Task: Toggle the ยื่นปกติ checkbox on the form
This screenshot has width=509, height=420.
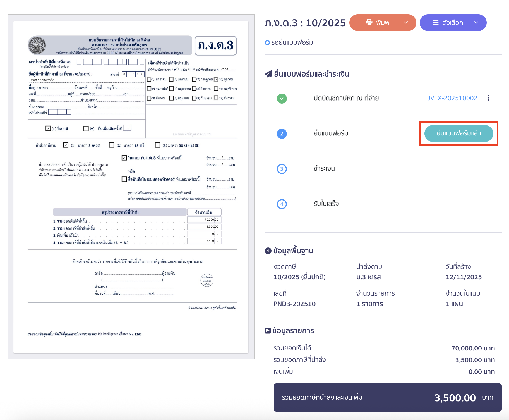Action: coord(48,128)
